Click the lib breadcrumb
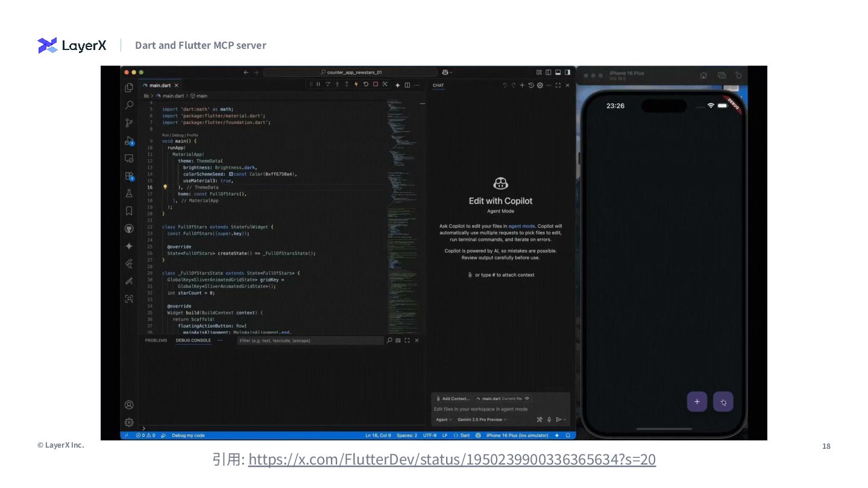Image resolution: width=868 pixels, height=488 pixels. tap(146, 96)
